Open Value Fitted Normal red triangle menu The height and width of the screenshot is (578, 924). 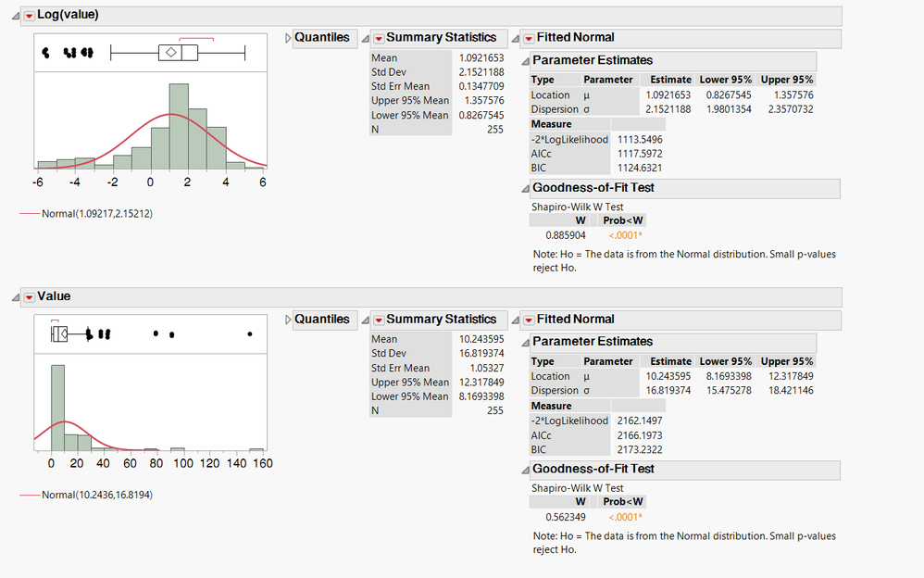(529, 320)
